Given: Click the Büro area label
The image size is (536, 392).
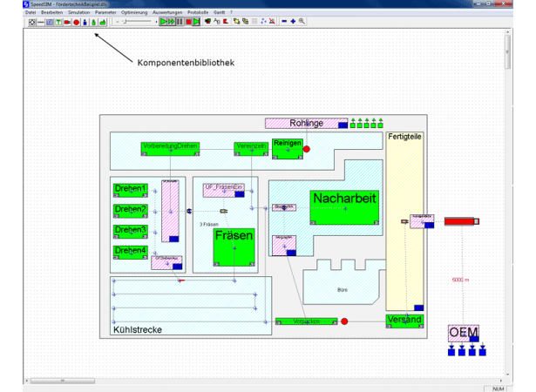Looking at the screenshot, I should (343, 290).
